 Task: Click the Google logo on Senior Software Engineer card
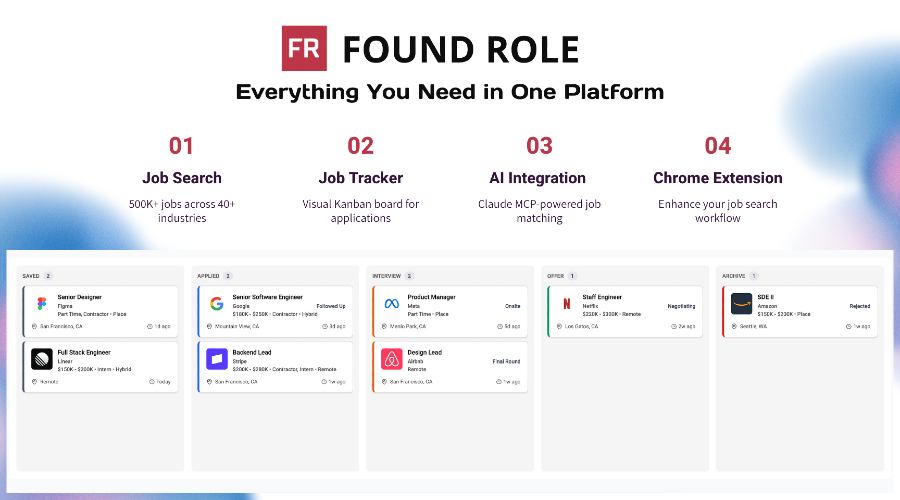[217, 305]
